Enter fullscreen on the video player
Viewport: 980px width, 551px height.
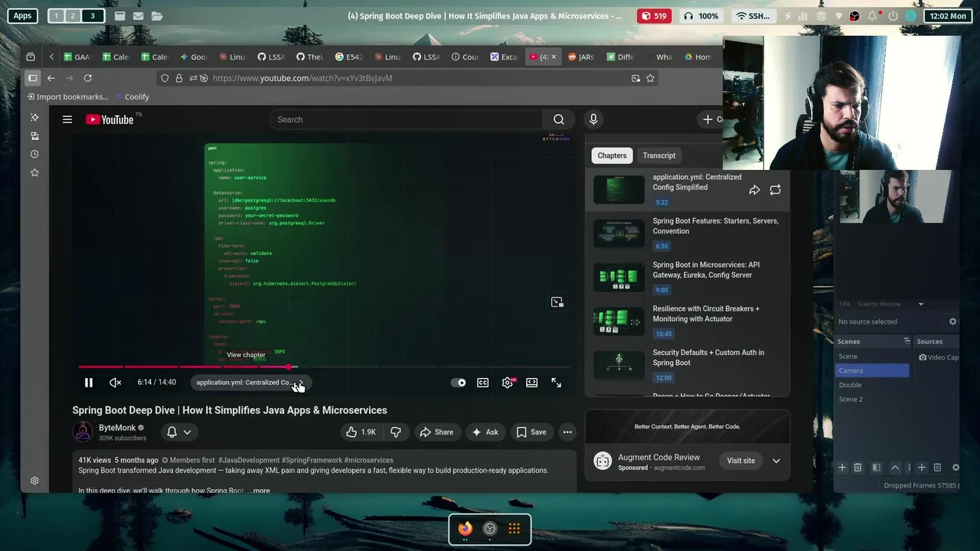[557, 383]
